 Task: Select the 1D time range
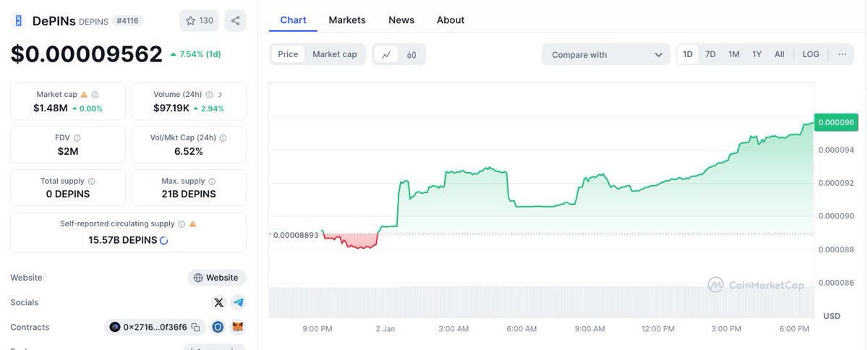click(x=688, y=54)
